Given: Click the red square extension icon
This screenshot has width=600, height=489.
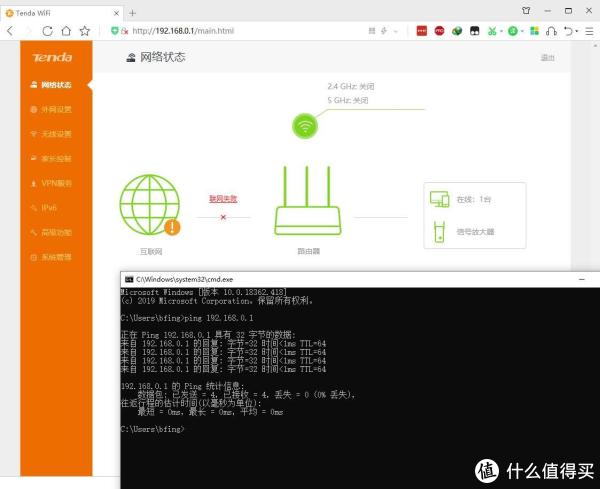Looking at the screenshot, I should tap(421, 31).
